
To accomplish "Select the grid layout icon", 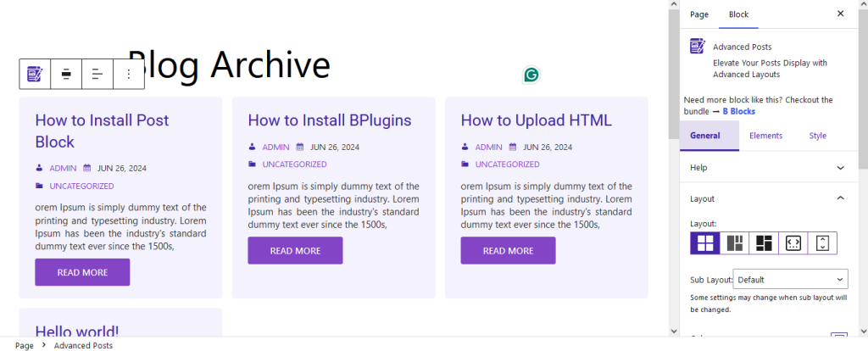I will 705,243.
